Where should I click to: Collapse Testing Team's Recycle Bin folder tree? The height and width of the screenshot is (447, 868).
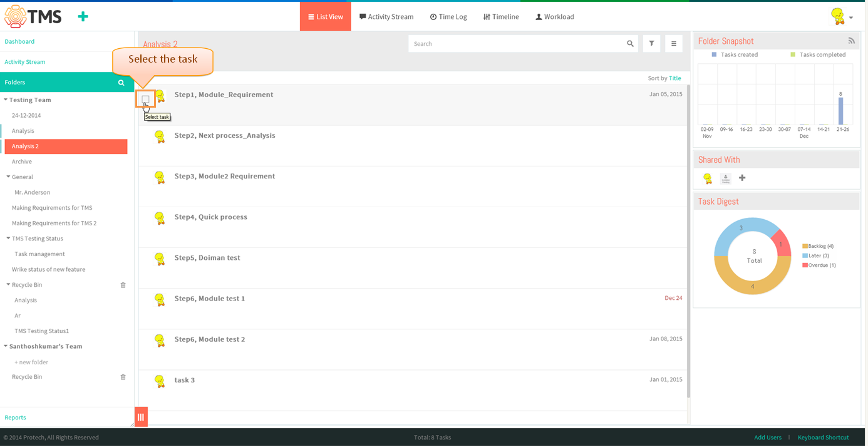coord(8,284)
